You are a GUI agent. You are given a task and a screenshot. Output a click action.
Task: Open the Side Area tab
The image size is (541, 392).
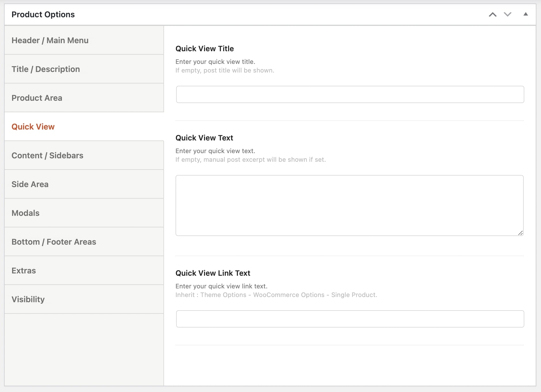(x=30, y=184)
